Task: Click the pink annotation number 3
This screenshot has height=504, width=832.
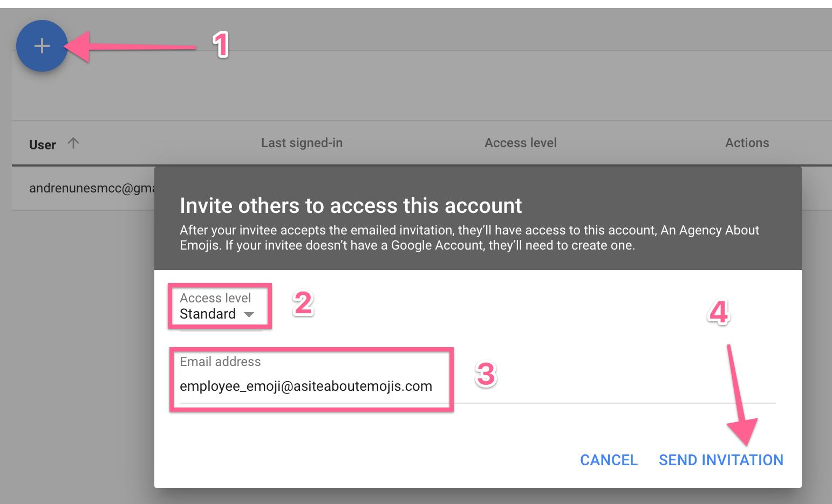Action: (486, 375)
